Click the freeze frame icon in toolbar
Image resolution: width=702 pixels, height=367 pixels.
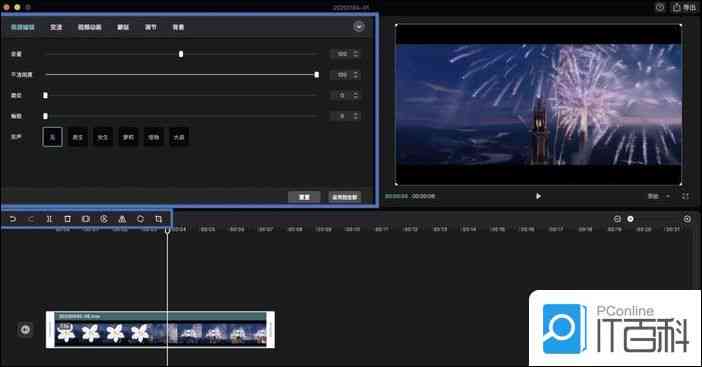coord(86,219)
